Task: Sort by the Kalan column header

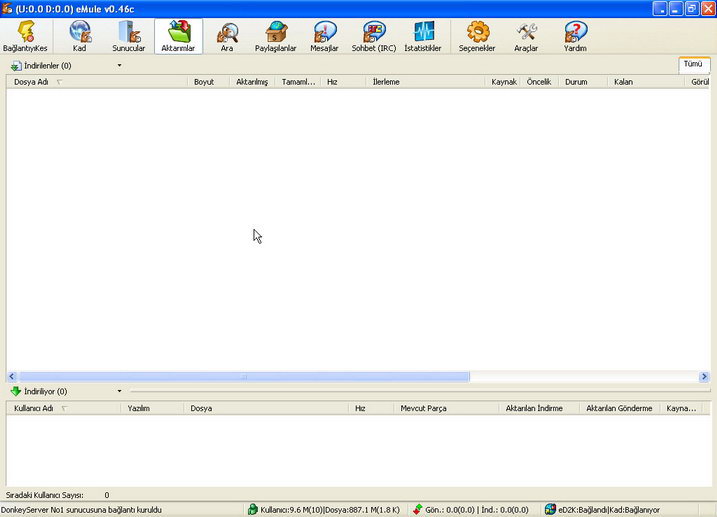Action: pos(646,82)
